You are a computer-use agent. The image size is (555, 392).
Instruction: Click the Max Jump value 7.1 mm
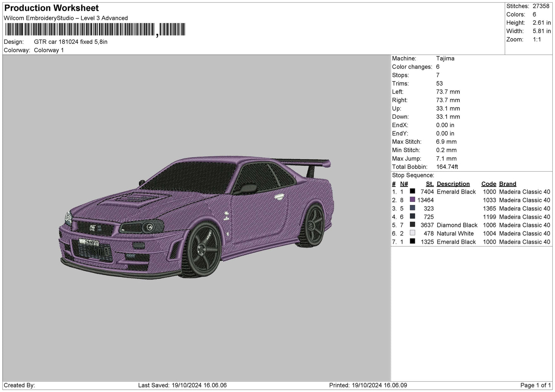click(446, 159)
